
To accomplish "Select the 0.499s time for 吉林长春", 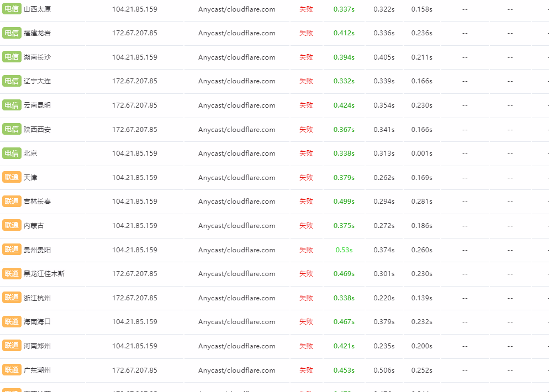I will point(344,202).
